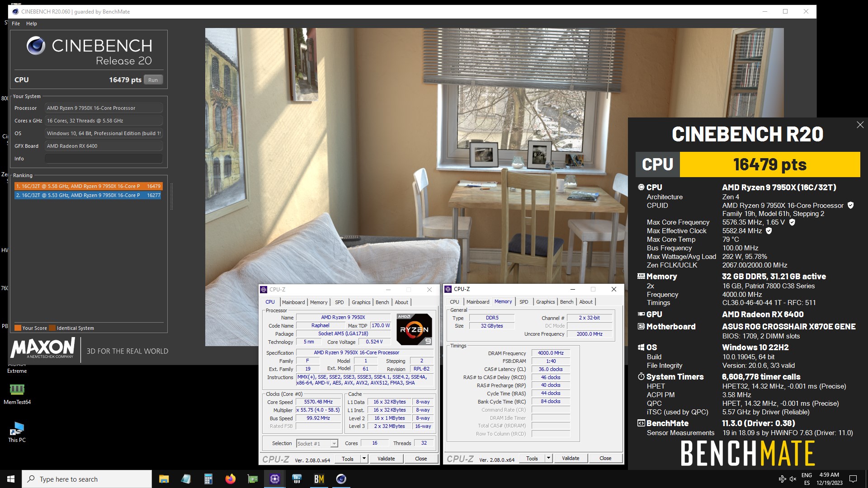868x488 pixels.
Task: Open About tab in right CPU-Z window
Action: click(x=586, y=302)
